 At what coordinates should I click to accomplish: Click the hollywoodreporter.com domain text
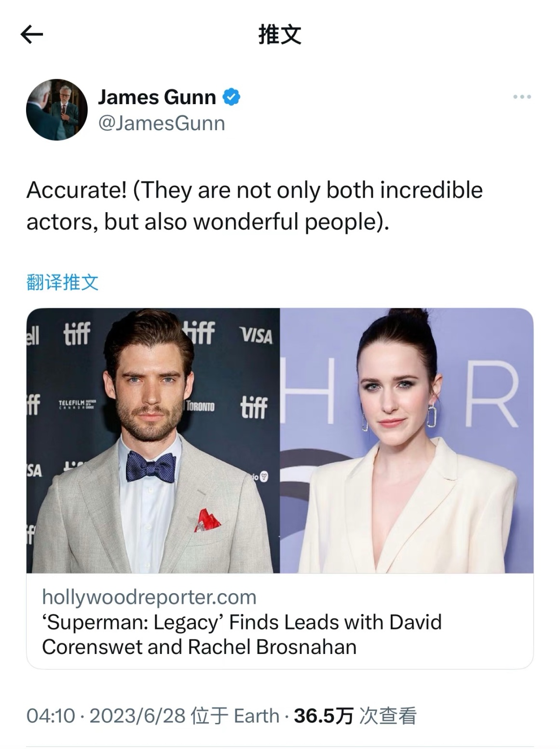(149, 597)
